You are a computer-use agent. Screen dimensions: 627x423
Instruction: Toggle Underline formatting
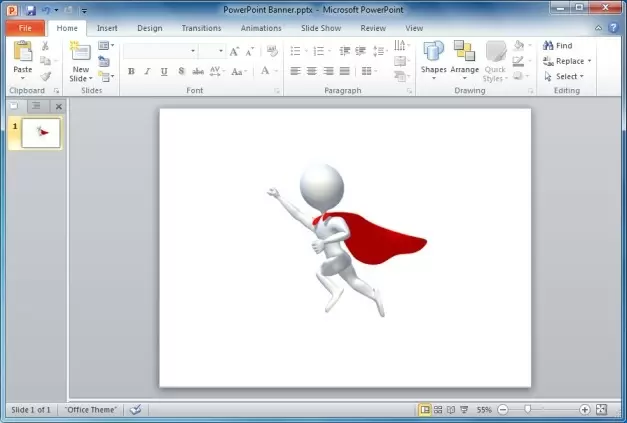[x=163, y=72]
